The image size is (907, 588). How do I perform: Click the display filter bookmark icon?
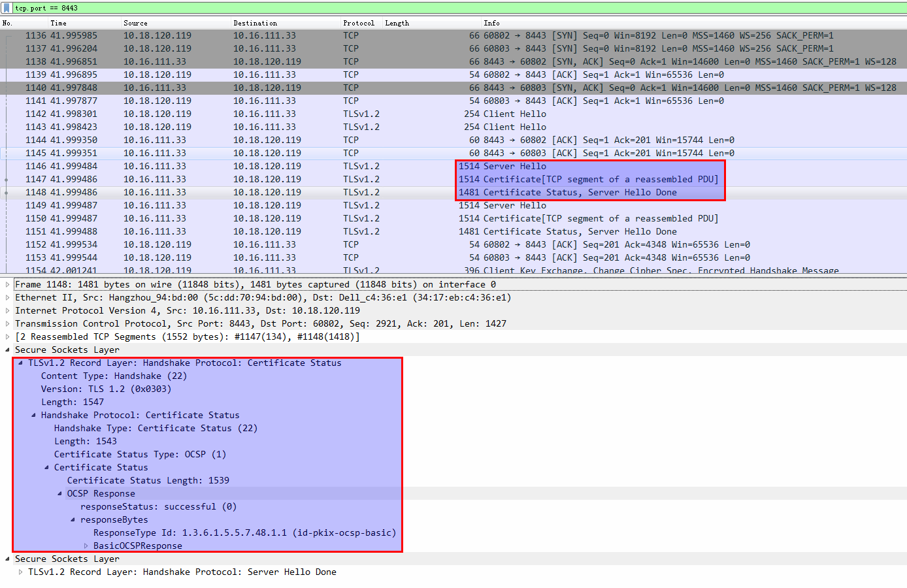tap(7, 8)
